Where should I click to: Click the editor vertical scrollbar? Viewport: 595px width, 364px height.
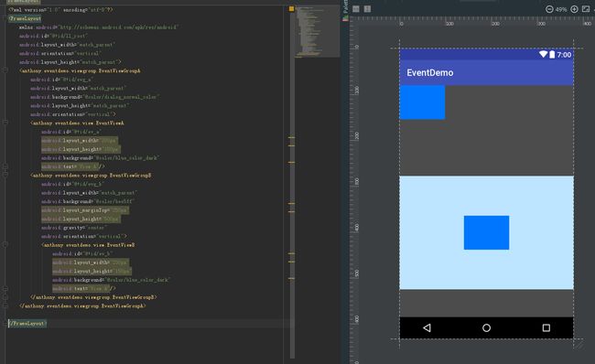[292, 182]
